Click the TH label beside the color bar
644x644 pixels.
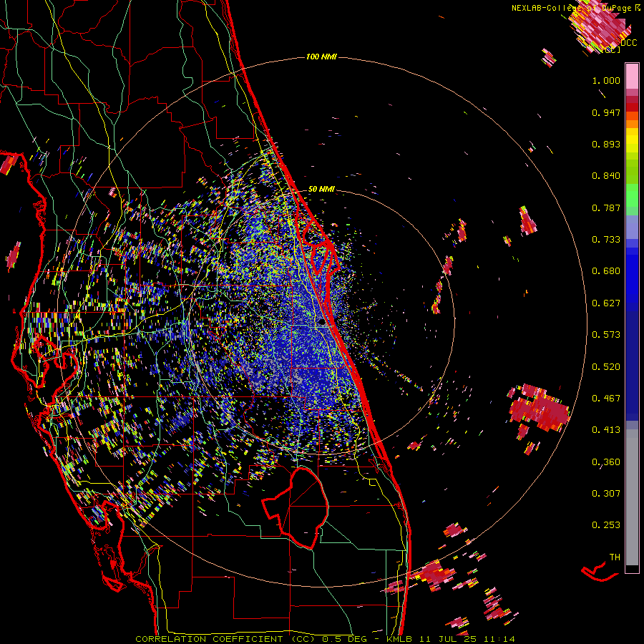(615, 557)
